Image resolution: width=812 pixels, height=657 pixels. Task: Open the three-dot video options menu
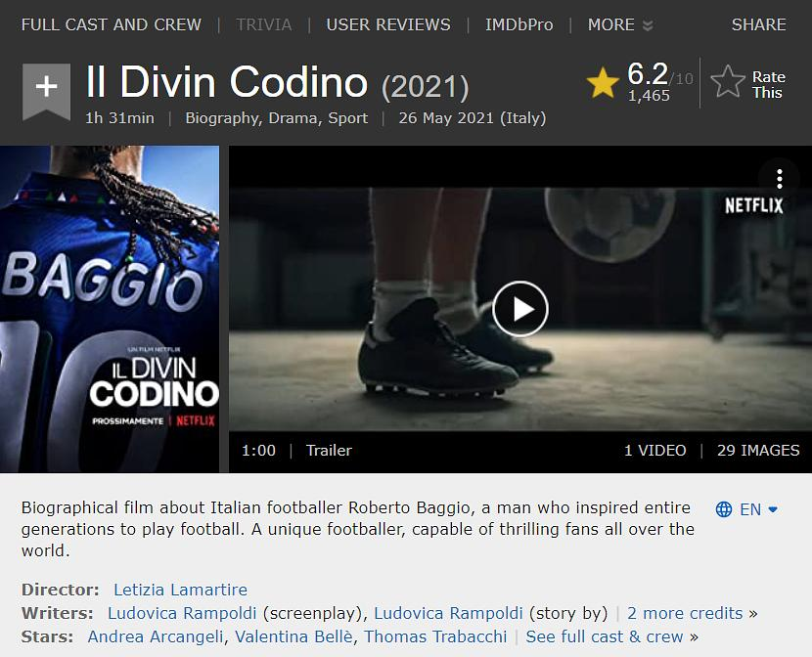click(780, 179)
